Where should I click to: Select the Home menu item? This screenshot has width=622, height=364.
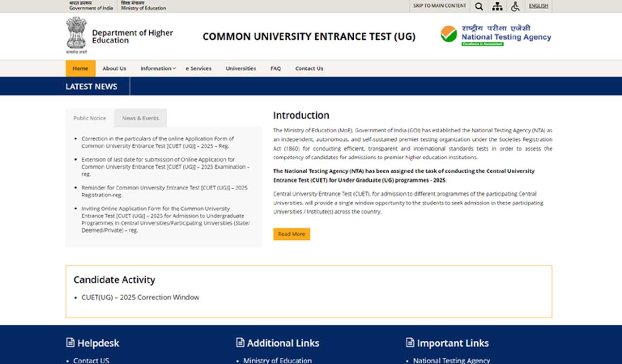(x=80, y=68)
